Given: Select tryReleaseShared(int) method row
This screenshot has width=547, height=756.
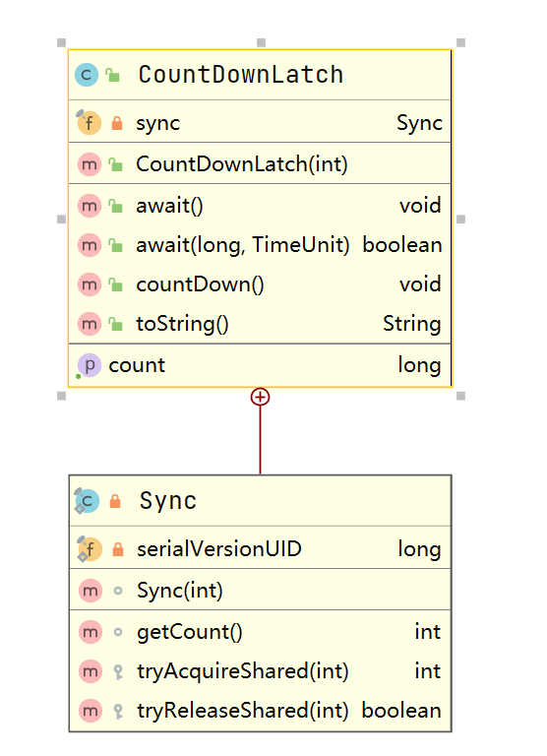Looking at the screenshot, I should [260, 711].
